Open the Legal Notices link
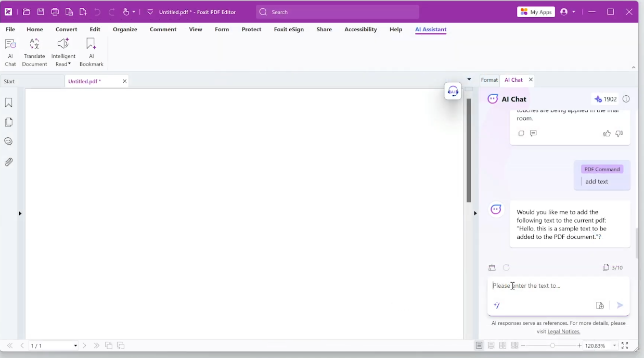The image size is (644, 358). pyautogui.click(x=563, y=331)
